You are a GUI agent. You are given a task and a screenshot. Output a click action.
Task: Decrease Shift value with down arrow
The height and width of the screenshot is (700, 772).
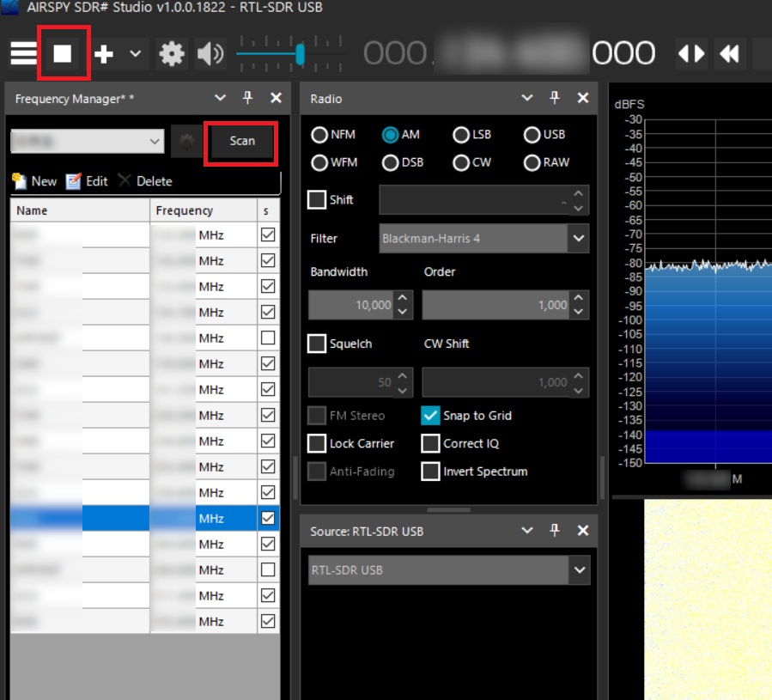[579, 208]
